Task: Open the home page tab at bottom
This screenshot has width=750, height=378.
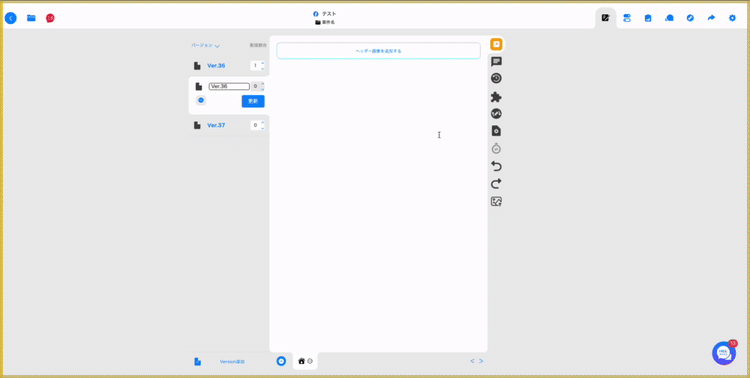Action: pos(305,361)
